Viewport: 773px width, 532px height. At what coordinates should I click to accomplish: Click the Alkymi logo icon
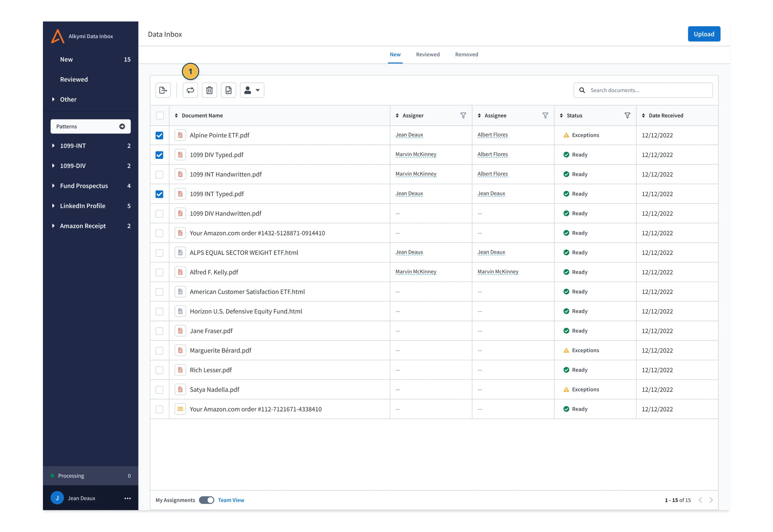tap(58, 36)
